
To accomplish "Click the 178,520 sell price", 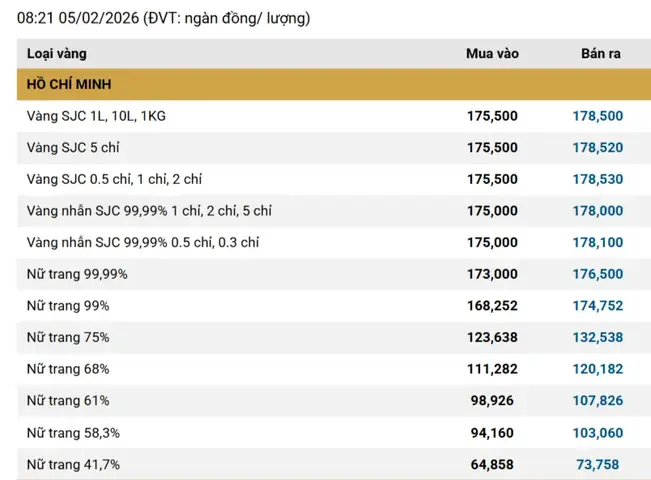I will pos(598,147).
